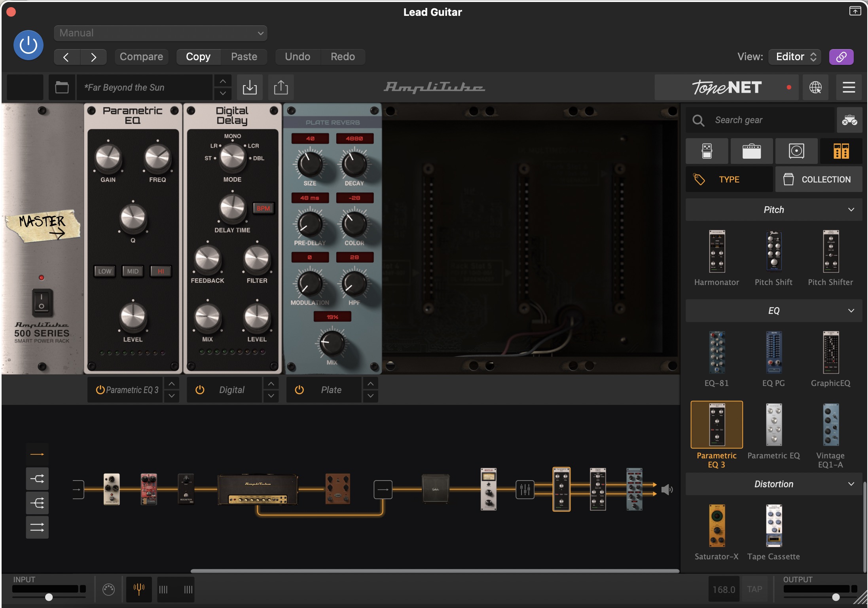868x608 pixels.
Task: Open the View Editor dropdown
Action: tap(794, 57)
